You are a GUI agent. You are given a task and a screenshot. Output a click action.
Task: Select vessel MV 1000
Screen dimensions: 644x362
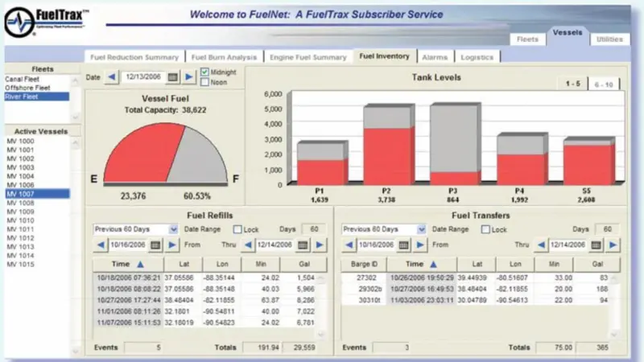click(x=37, y=142)
